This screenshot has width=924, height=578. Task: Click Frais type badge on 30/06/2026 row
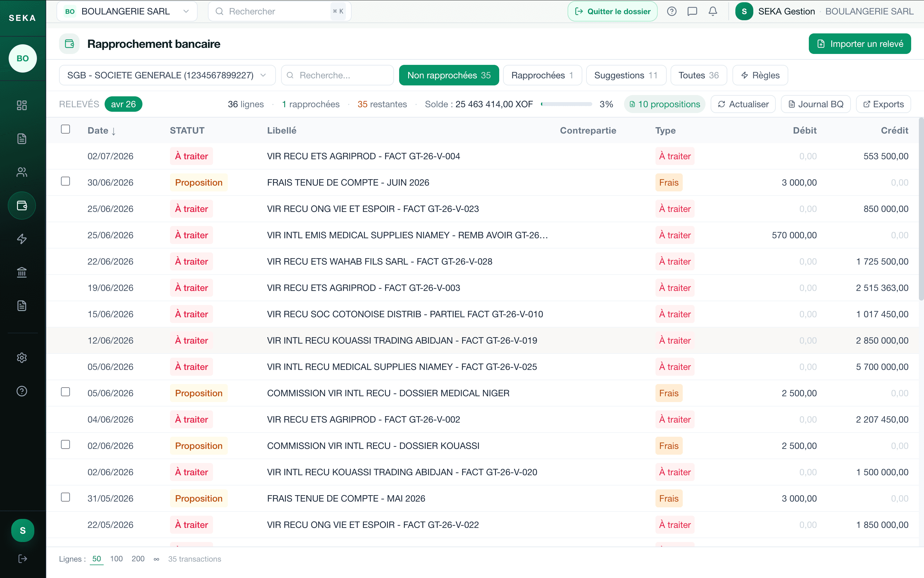pos(669,182)
